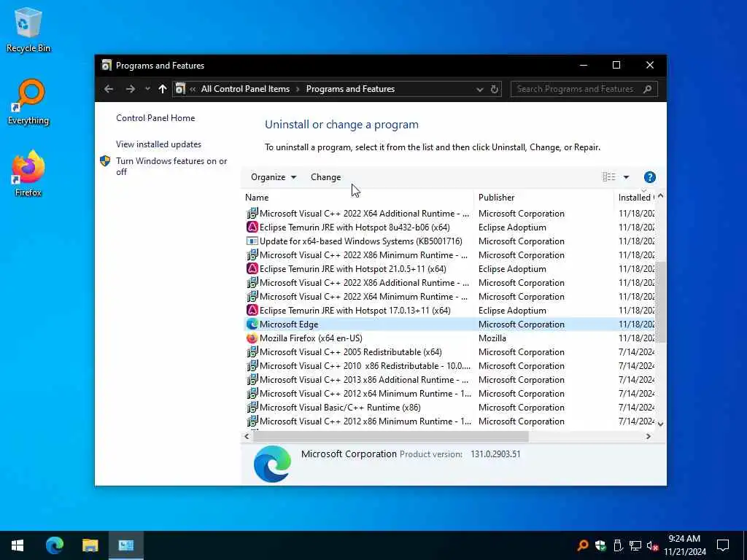Click the horizontal scrollbar right arrow
This screenshot has height=560, width=747.
pos(649,436)
